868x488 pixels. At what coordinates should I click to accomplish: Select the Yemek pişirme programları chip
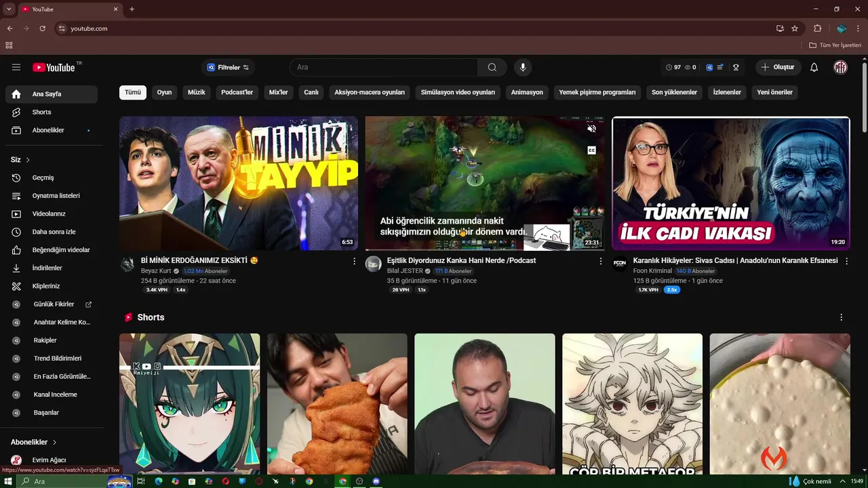click(x=597, y=92)
